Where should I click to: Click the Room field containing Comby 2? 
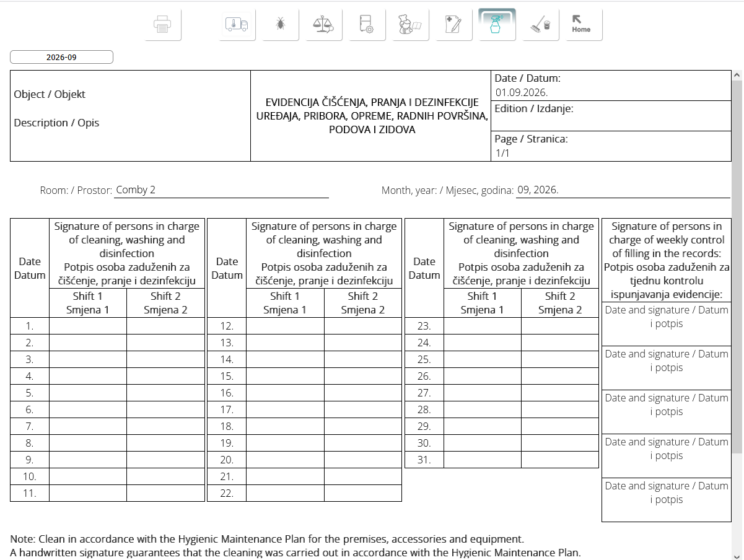(222, 191)
